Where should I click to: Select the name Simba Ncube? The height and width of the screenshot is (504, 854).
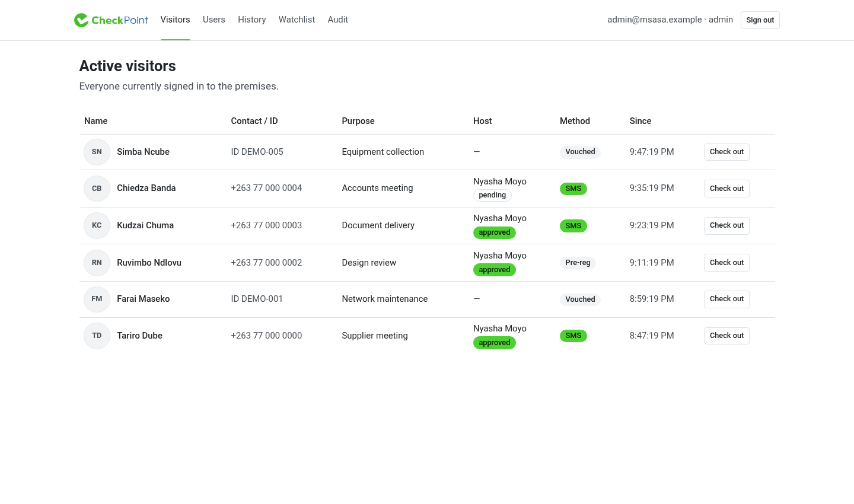(143, 152)
